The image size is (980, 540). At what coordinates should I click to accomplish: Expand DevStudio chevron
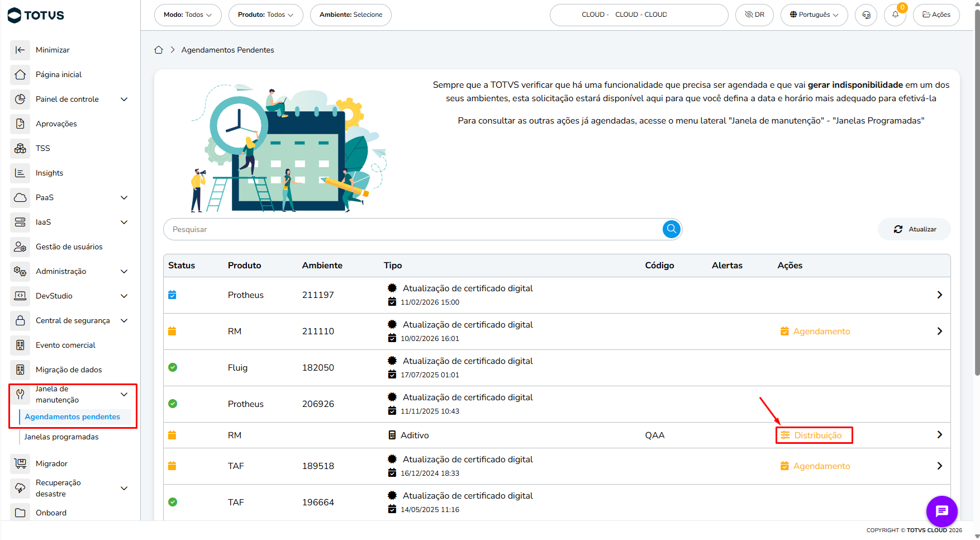(x=124, y=296)
